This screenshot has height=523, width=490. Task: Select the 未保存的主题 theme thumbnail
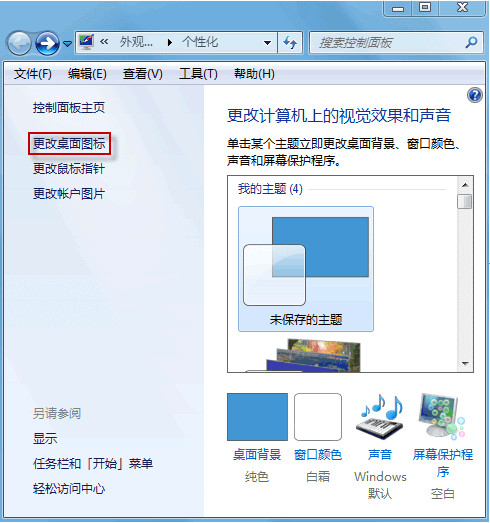(x=306, y=269)
